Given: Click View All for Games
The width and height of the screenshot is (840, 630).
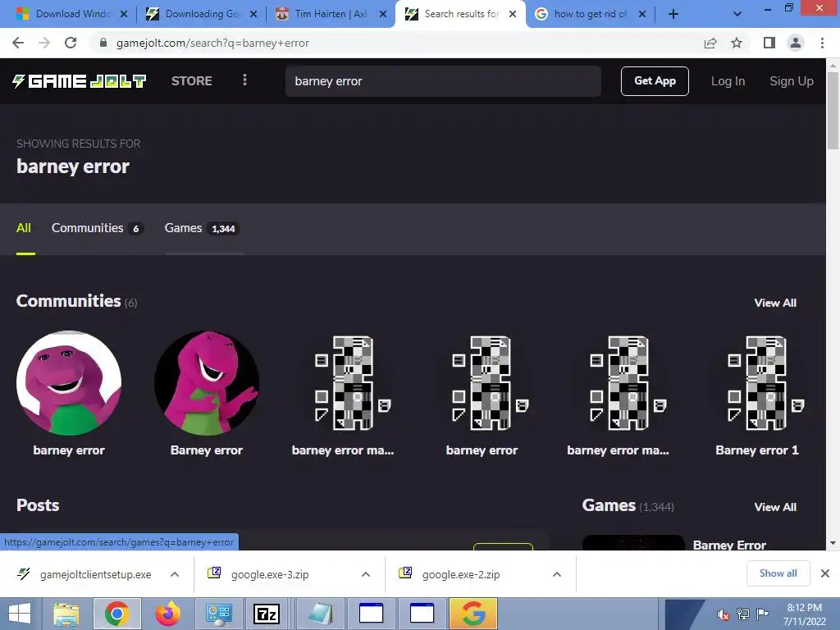Looking at the screenshot, I should coord(775,507).
